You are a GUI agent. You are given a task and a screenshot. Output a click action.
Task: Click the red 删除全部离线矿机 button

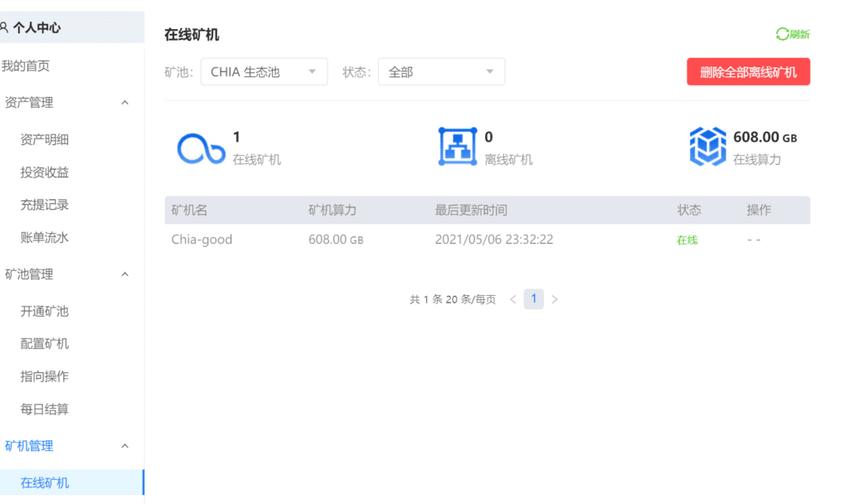pos(748,72)
